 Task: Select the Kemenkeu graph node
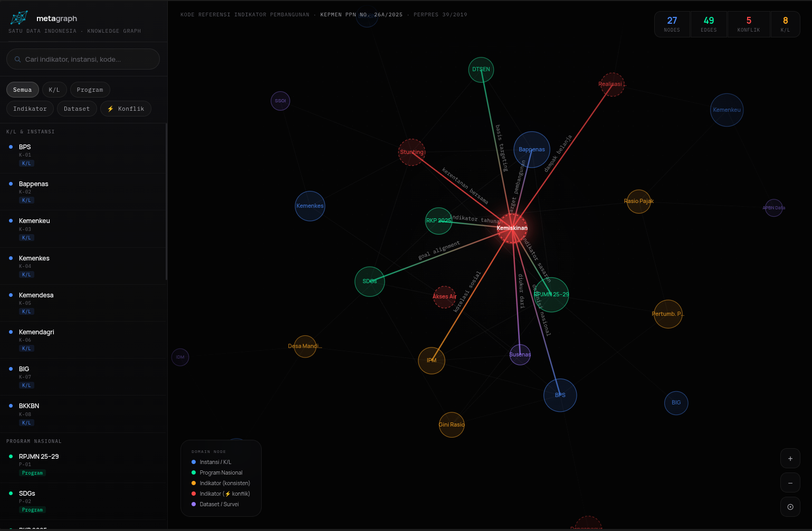(x=727, y=110)
